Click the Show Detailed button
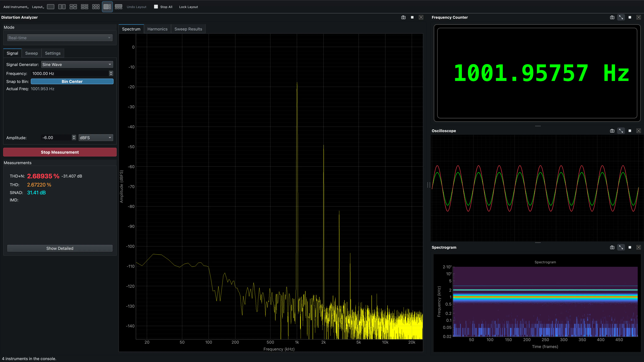 60,248
